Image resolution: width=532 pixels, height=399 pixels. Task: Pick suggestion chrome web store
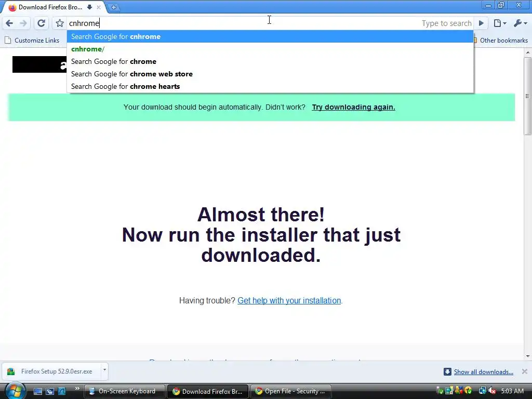coord(270,74)
